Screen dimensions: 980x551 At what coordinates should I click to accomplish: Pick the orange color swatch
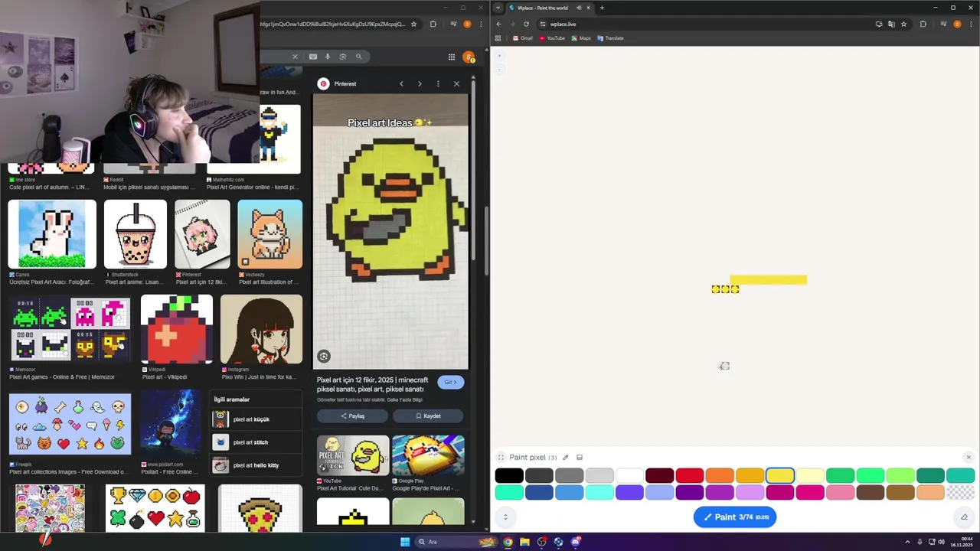[x=720, y=476]
